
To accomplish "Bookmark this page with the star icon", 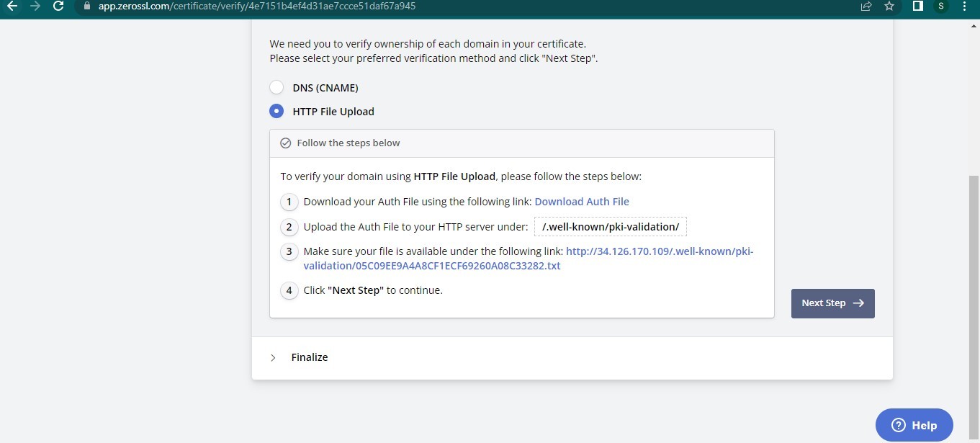I will point(889,6).
